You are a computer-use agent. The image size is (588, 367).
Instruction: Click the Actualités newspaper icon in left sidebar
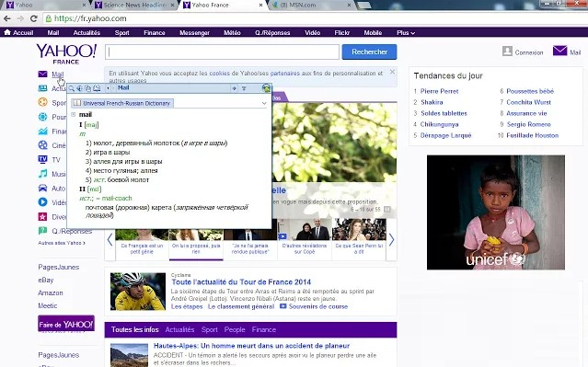(x=42, y=88)
